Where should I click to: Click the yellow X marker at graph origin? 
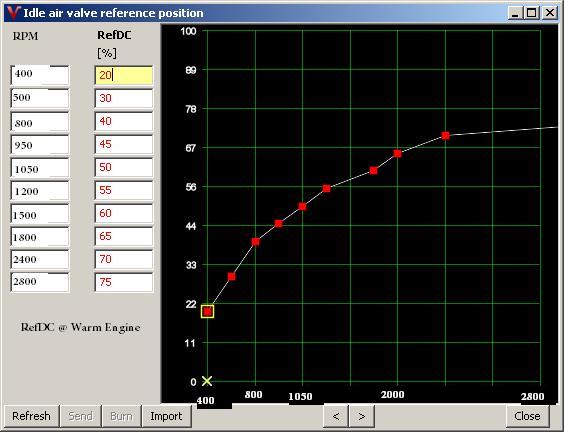pyautogui.click(x=207, y=381)
